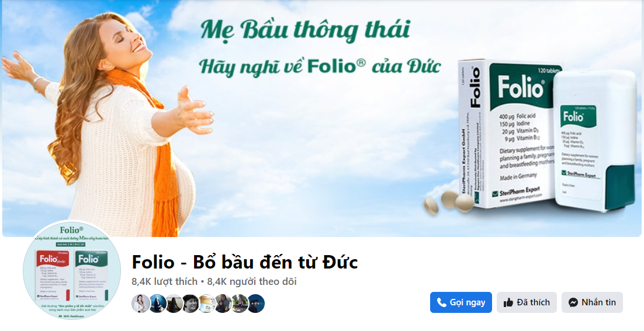
Task: Toggle the Đã thích liked button
Action: click(x=527, y=303)
